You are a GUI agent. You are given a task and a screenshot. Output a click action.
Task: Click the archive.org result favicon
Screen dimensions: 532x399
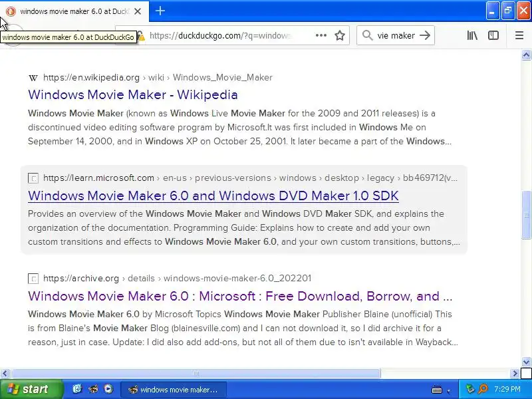[33, 279]
